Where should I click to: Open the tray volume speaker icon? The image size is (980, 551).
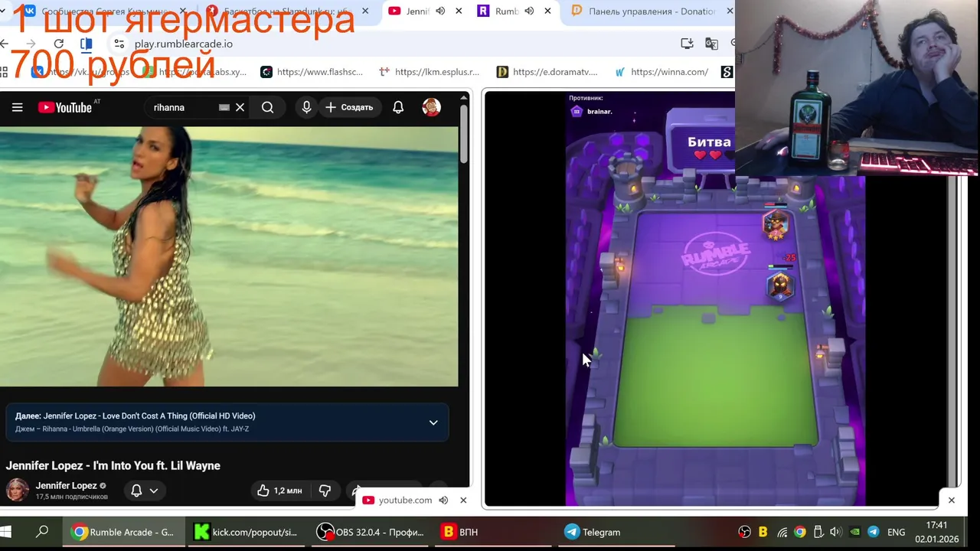[x=835, y=532]
